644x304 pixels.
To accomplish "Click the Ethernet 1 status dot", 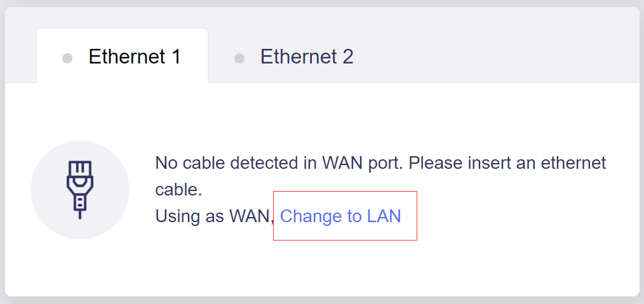I will (67, 58).
